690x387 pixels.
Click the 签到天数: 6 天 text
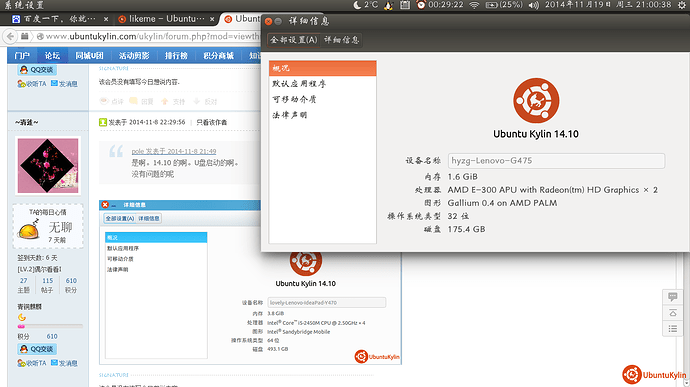[x=37, y=258]
